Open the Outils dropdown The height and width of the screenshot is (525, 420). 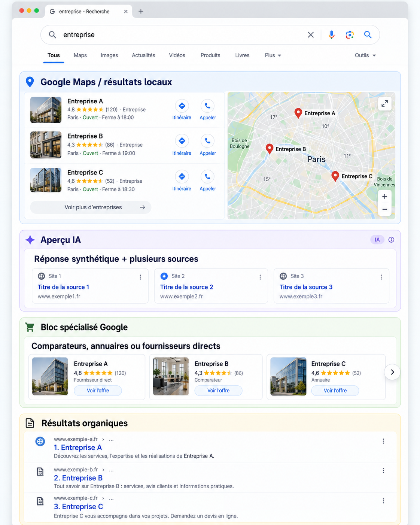[x=365, y=55]
